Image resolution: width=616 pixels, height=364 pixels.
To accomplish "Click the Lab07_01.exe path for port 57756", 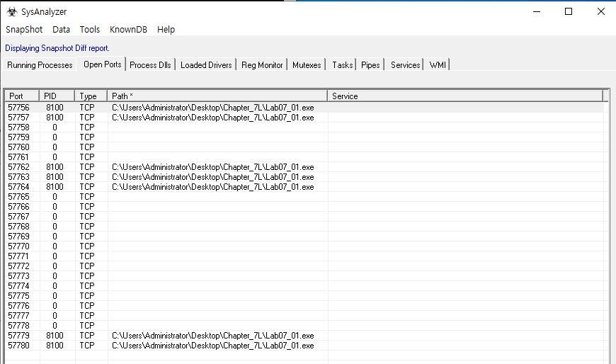I will [213, 108].
